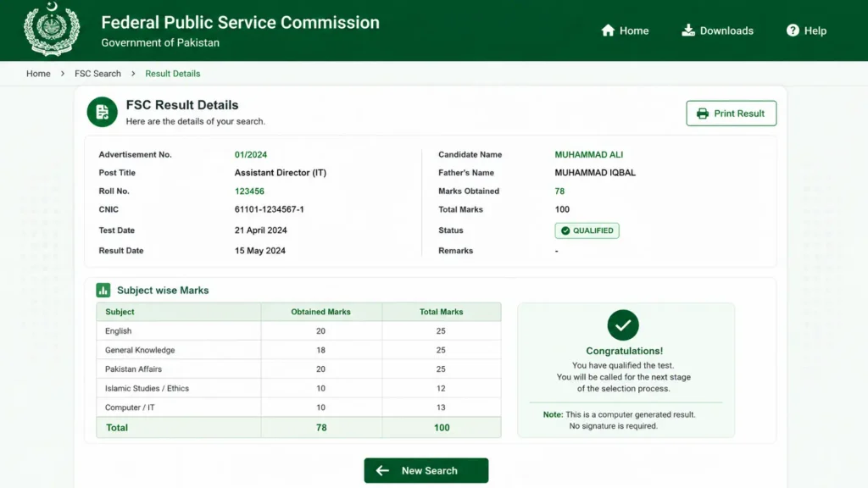This screenshot has width=868, height=488.
Task: Click the chevron after Home in the breadcrumb
Action: tap(63, 74)
